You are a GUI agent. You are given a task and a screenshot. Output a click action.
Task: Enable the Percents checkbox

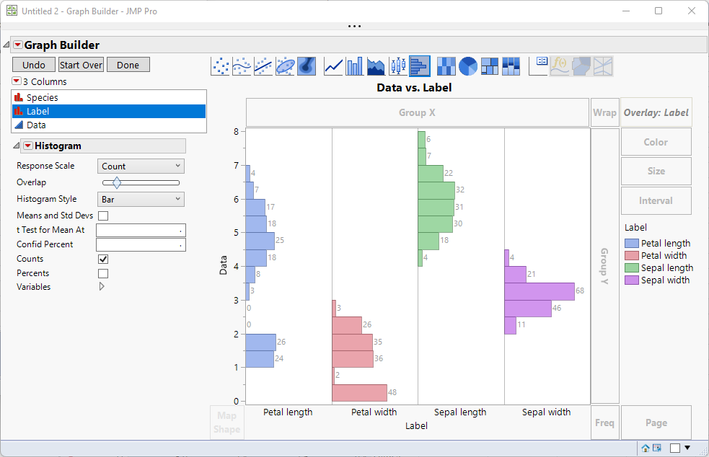[x=103, y=273]
